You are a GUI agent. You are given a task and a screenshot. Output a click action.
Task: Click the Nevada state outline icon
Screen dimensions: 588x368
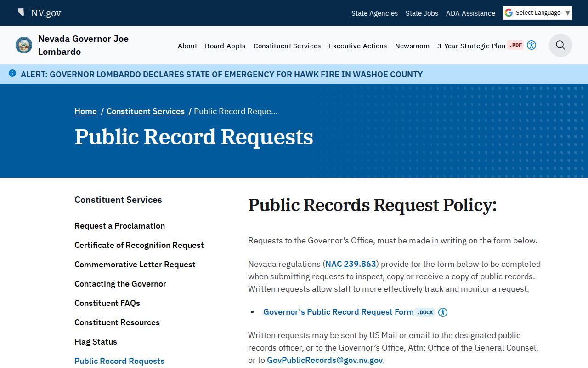tap(21, 12)
